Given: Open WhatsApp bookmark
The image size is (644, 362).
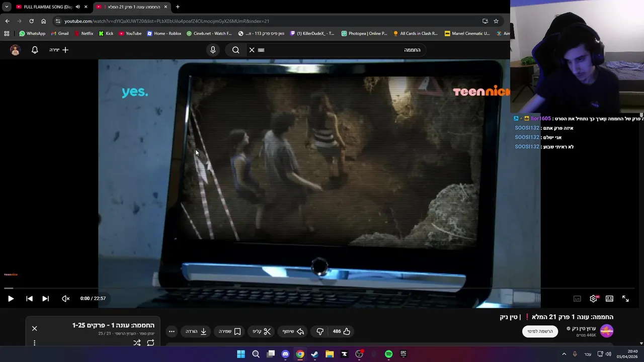Looking at the screenshot, I should (32, 34).
